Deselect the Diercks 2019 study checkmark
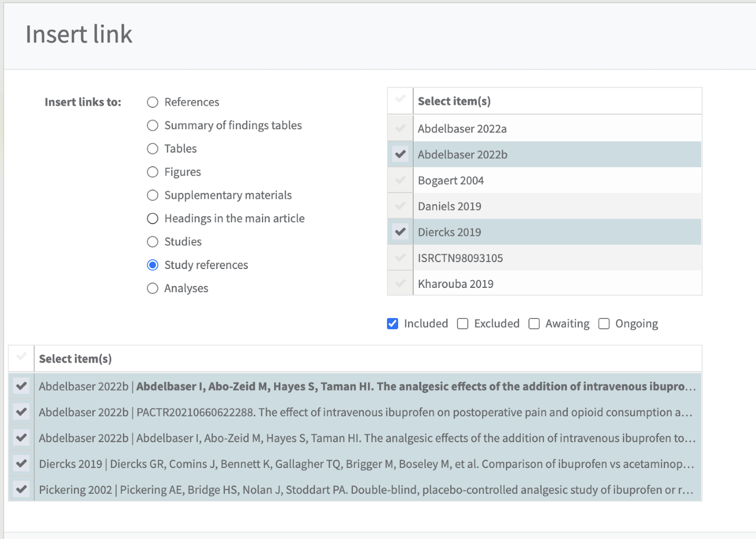This screenshot has width=756, height=539. pyautogui.click(x=401, y=232)
